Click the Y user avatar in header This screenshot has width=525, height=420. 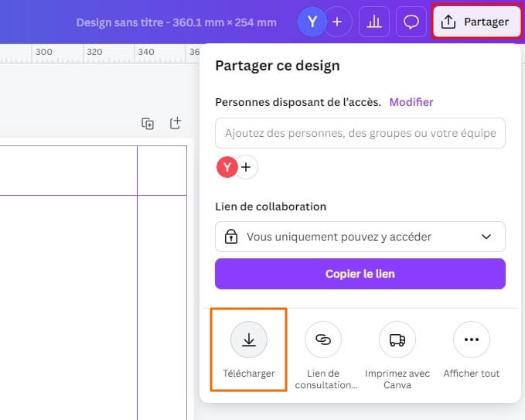click(312, 22)
